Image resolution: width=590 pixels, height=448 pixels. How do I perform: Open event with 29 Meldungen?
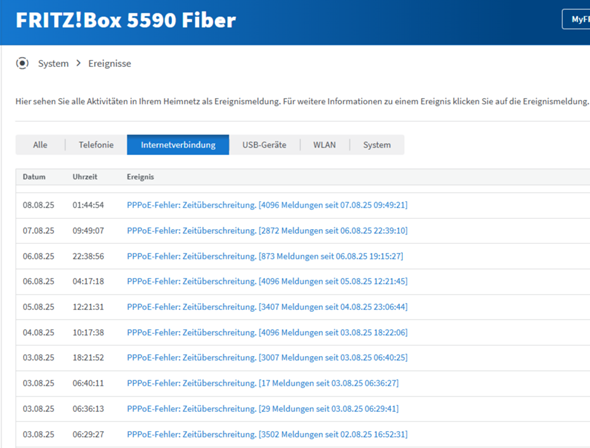(x=263, y=409)
